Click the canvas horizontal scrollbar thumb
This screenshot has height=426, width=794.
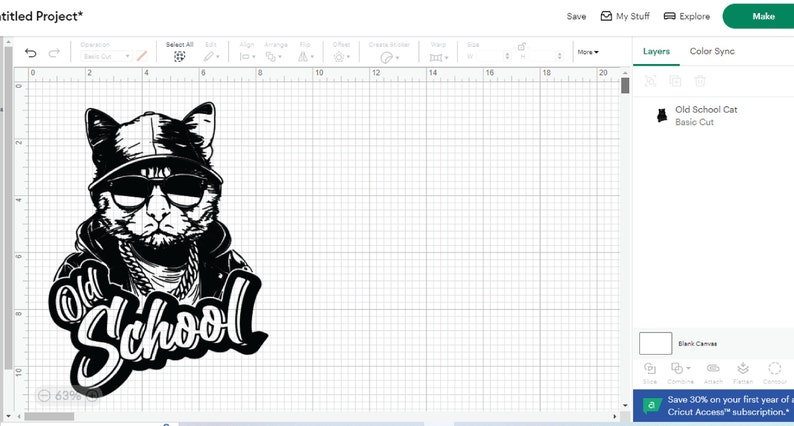coord(49,416)
